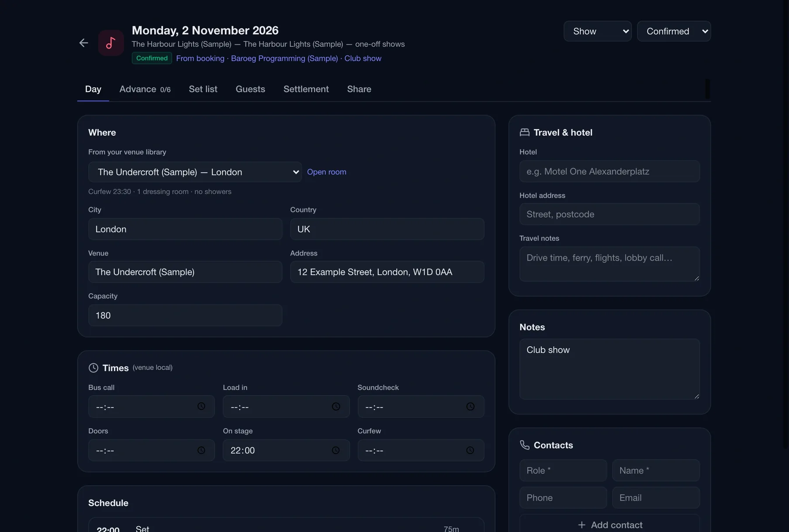Open time picker for Load in
Image resolution: width=789 pixels, height=532 pixels.
(x=336, y=407)
